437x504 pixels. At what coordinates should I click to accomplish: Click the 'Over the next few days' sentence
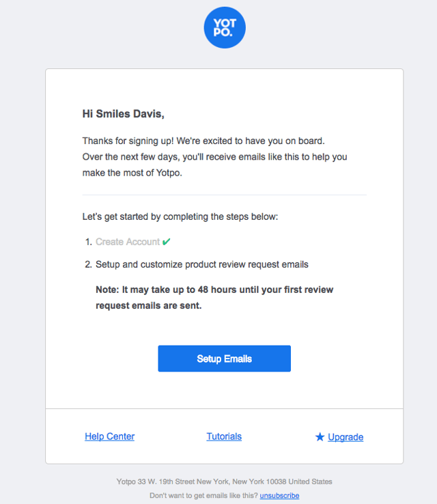214,157
